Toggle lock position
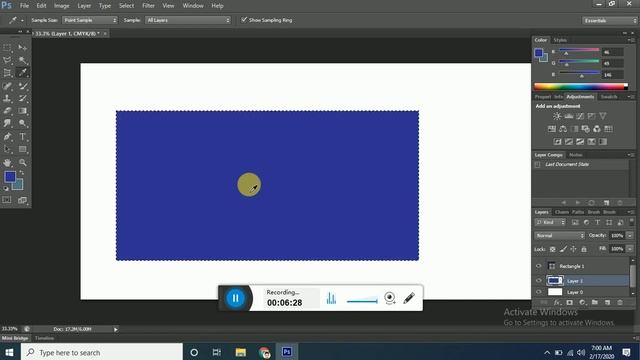 click(573, 249)
